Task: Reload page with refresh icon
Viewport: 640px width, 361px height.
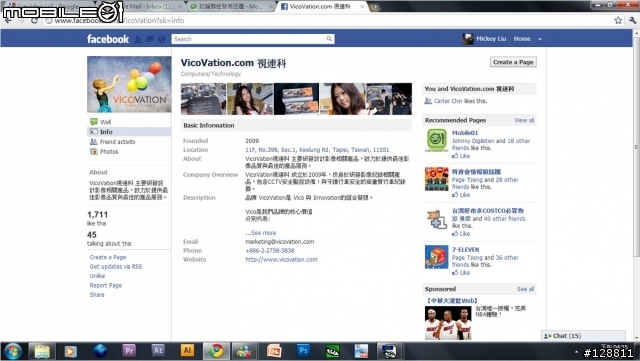Action: pos(34,20)
